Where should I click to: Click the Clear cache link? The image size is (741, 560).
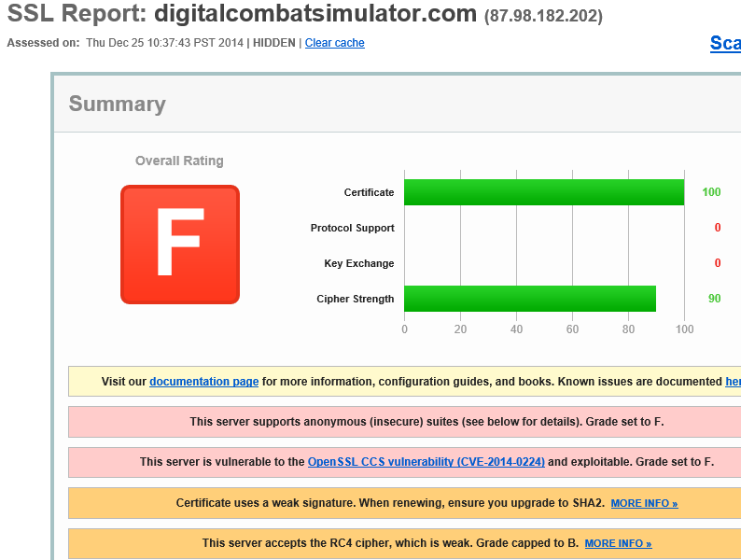click(335, 43)
